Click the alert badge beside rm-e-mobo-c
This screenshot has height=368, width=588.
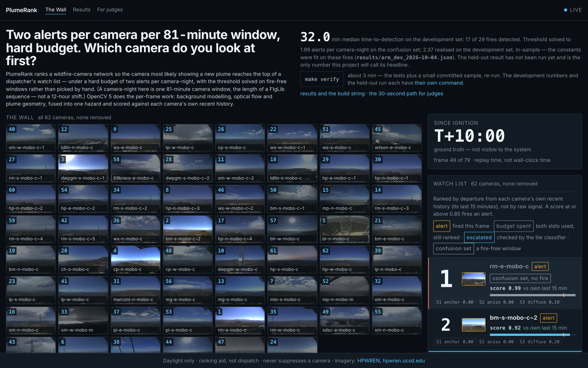tap(540, 267)
